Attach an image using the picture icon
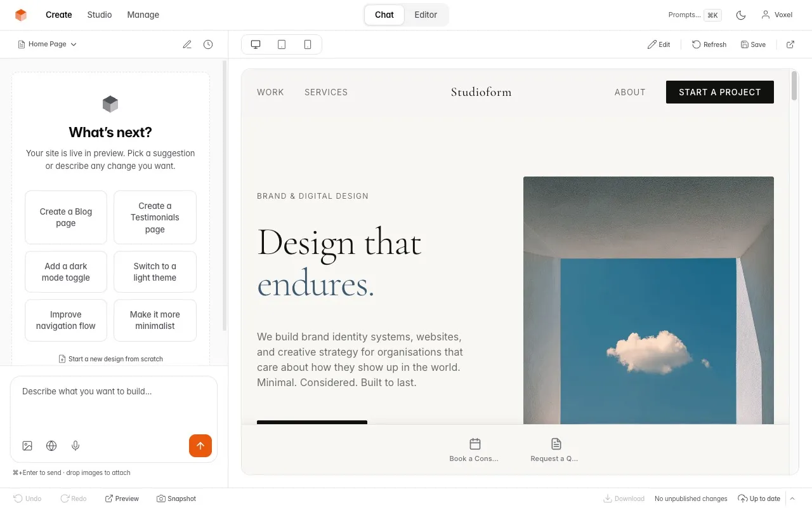 27,445
